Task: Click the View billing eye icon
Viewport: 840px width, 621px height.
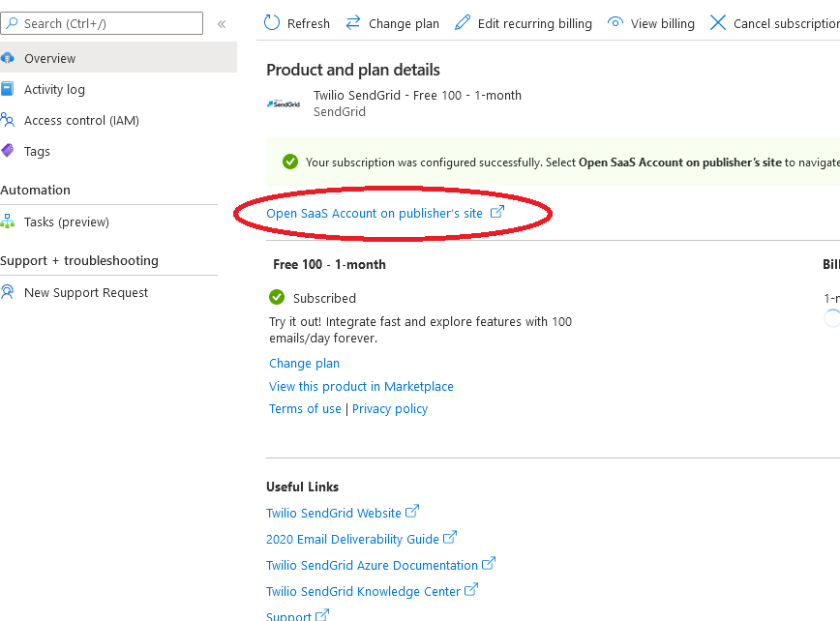Action: tap(615, 23)
